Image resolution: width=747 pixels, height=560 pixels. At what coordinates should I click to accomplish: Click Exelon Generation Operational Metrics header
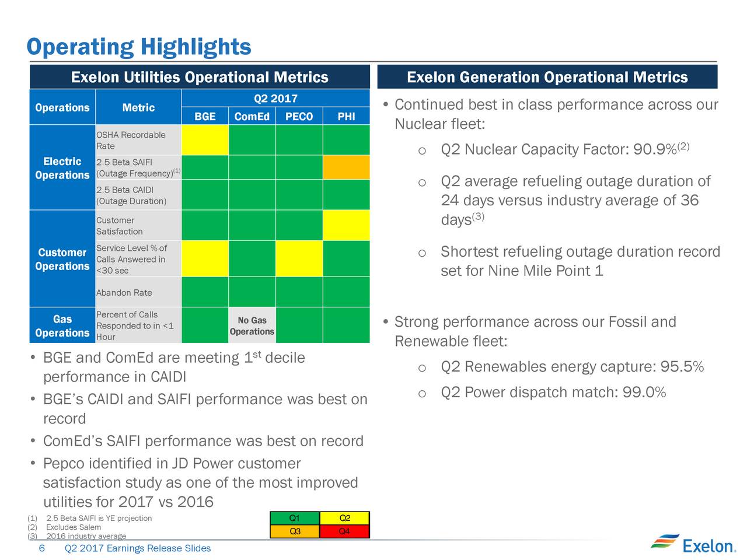point(547,77)
